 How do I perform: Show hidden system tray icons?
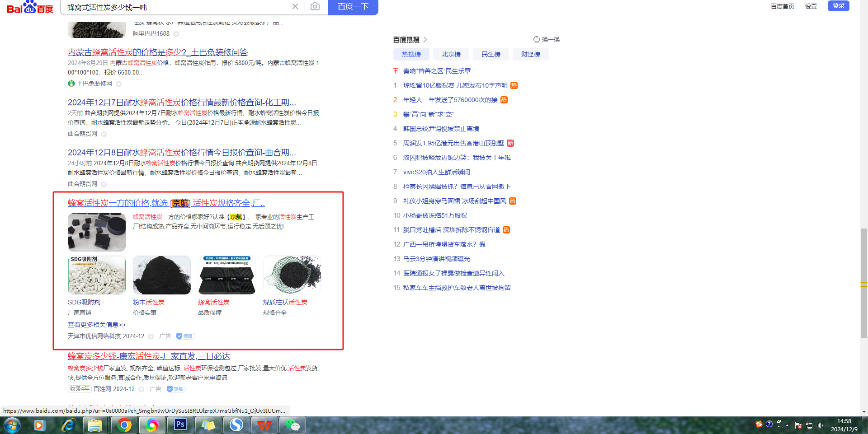[788, 425]
